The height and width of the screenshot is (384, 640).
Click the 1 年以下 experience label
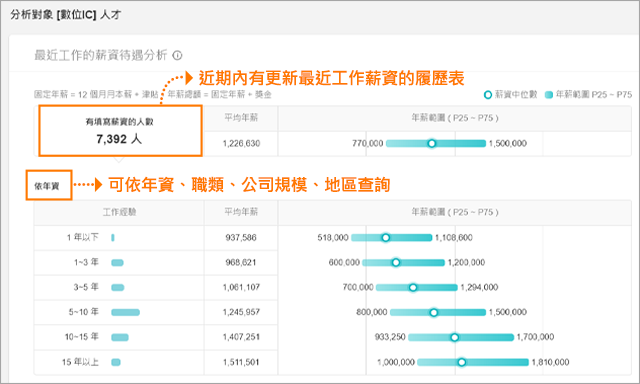tap(83, 237)
